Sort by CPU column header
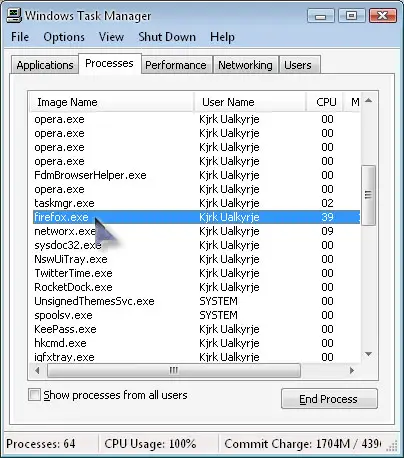This screenshot has height=458, width=404. pos(325,102)
